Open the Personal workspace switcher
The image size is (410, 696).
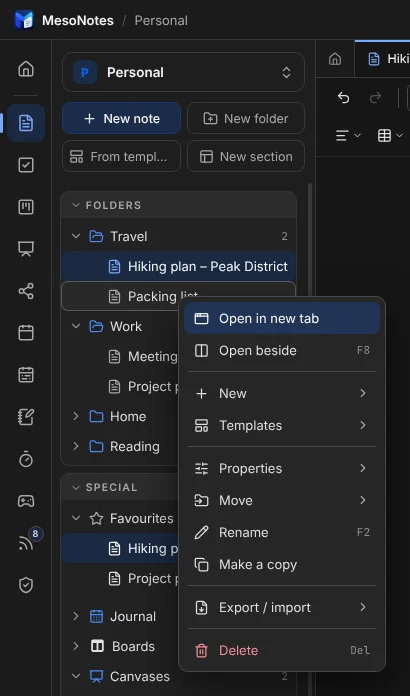pos(183,72)
